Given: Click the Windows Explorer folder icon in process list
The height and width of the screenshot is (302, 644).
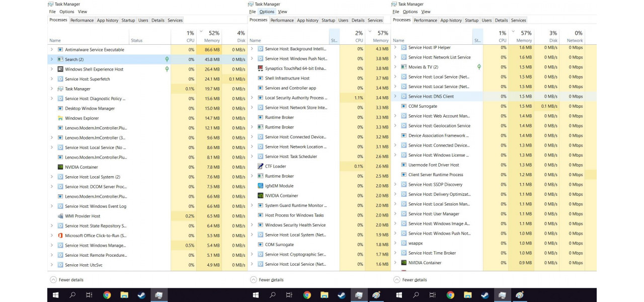Looking at the screenshot, I should [60, 118].
